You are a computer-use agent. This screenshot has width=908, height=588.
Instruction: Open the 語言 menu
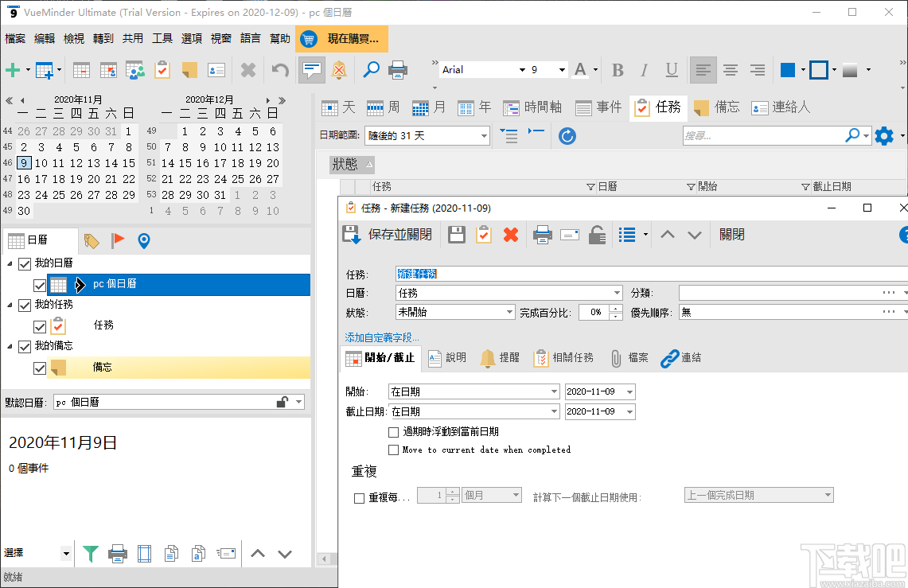(x=250, y=37)
